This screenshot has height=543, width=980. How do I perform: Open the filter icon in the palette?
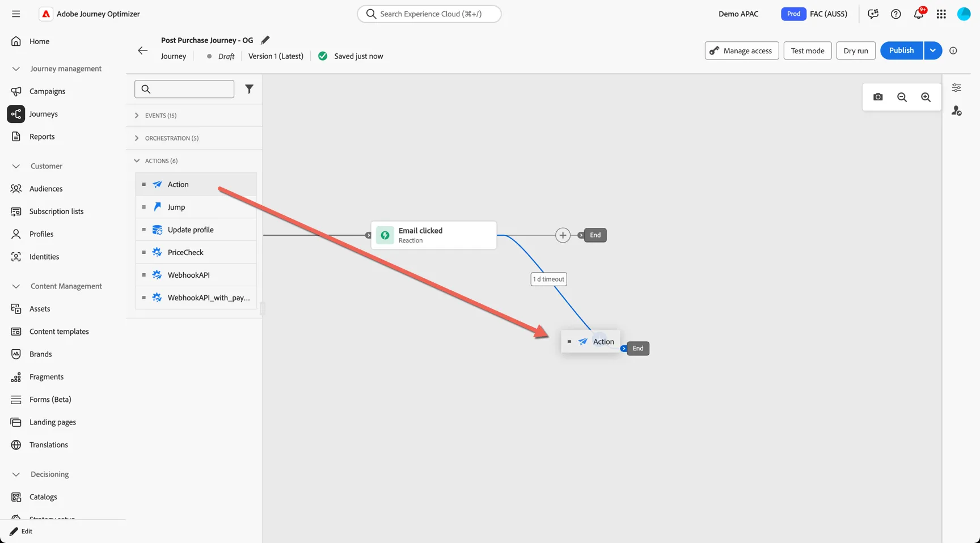click(249, 89)
